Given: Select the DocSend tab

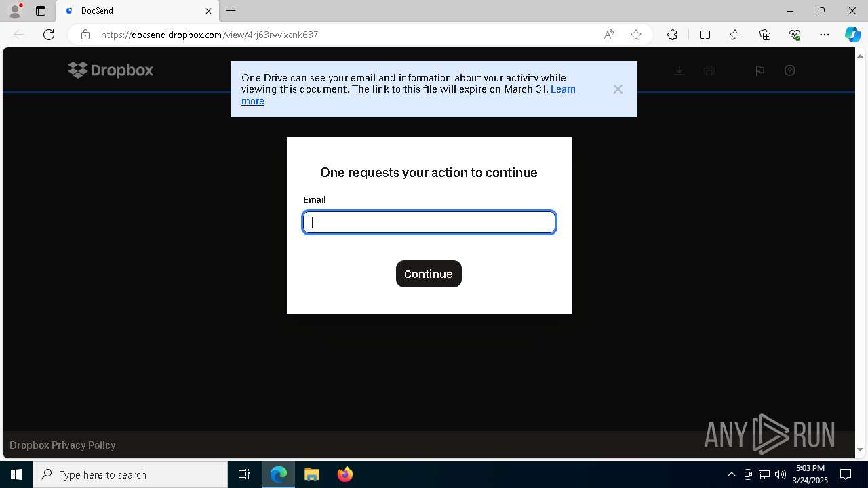Looking at the screenshot, I should coord(138,11).
